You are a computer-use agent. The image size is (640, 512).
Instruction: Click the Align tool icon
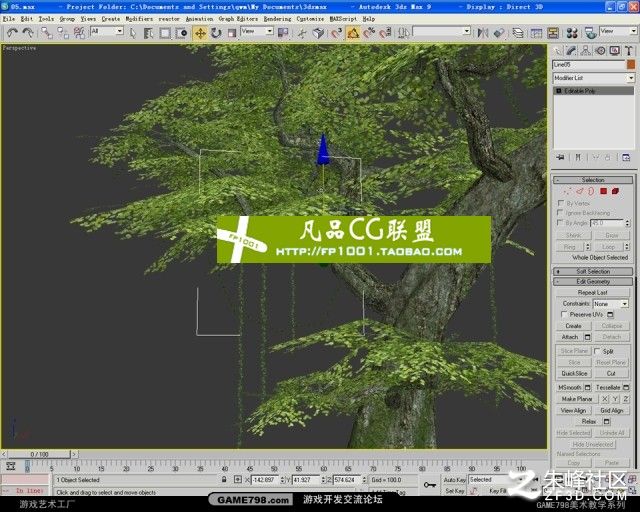pyautogui.click(x=499, y=33)
